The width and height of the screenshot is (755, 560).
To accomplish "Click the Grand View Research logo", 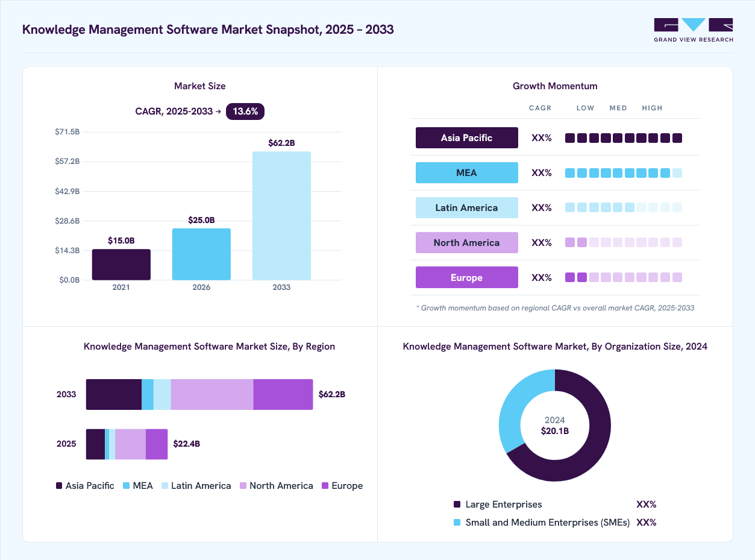I will tap(694, 30).
